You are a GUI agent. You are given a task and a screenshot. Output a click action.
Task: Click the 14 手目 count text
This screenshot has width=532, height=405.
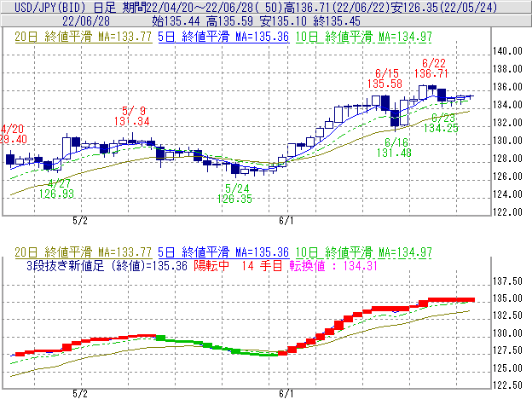(262, 265)
